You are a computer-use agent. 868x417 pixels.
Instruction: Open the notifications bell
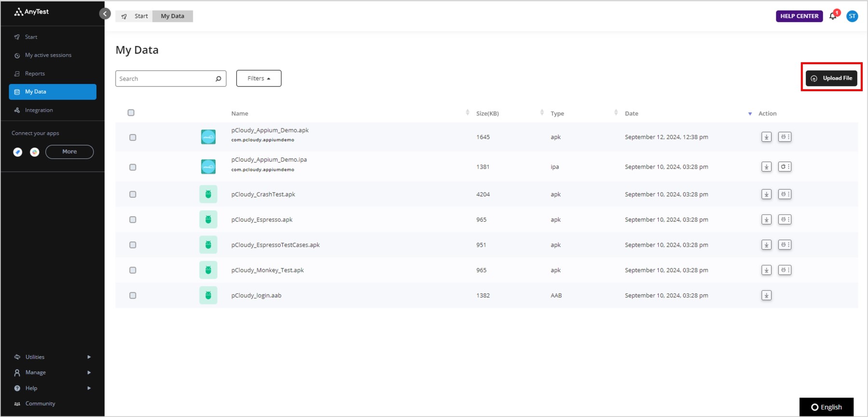[x=833, y=16]
